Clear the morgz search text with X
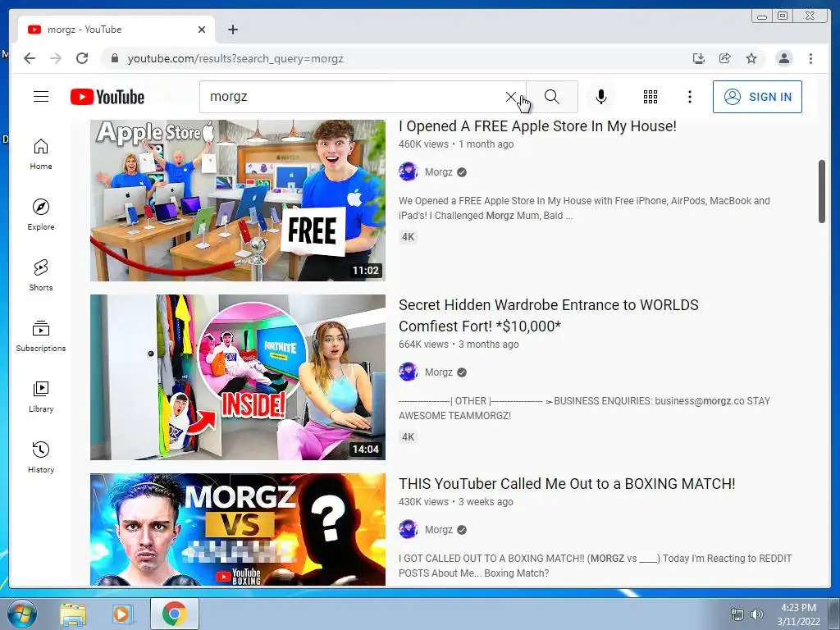 coord(511,97)
